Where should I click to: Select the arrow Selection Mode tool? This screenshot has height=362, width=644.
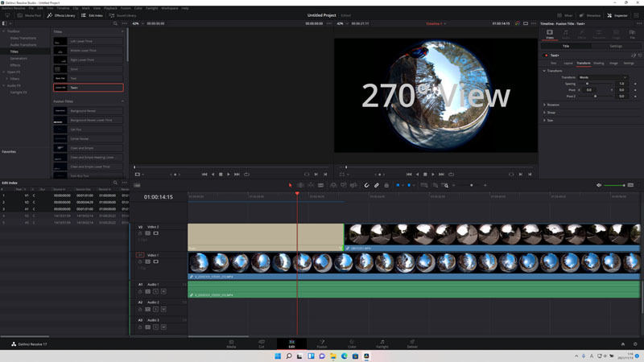tap(291, 186)
